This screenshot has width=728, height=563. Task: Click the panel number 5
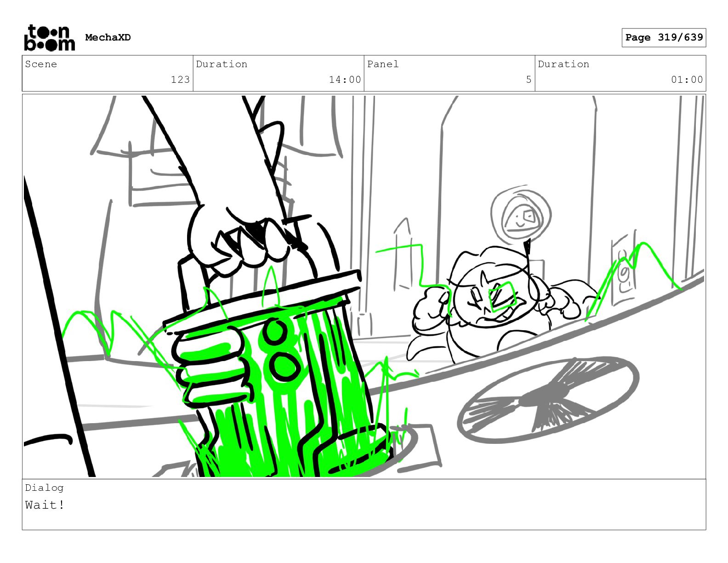529,80
